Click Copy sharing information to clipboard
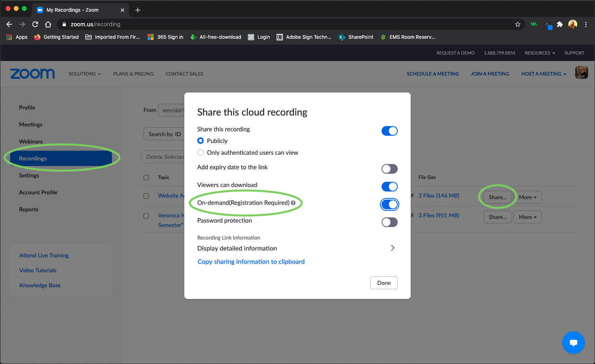Image resolution: width=595 pixels, height=364 pixels. point(251,262)
